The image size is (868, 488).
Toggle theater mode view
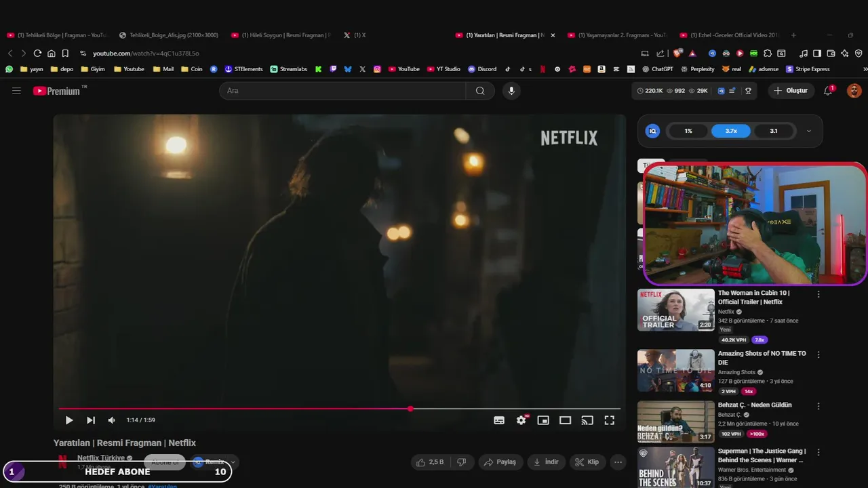pyautogui.click(x=565, y=420)
